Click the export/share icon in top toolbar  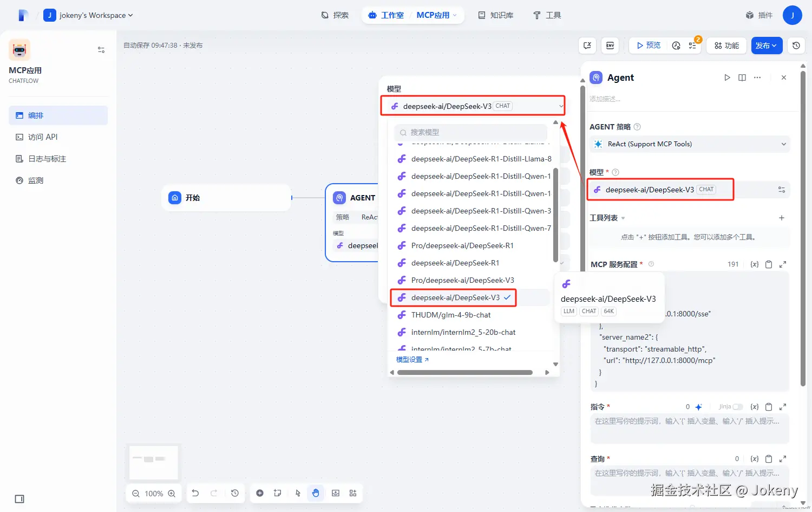pos(587,46)
